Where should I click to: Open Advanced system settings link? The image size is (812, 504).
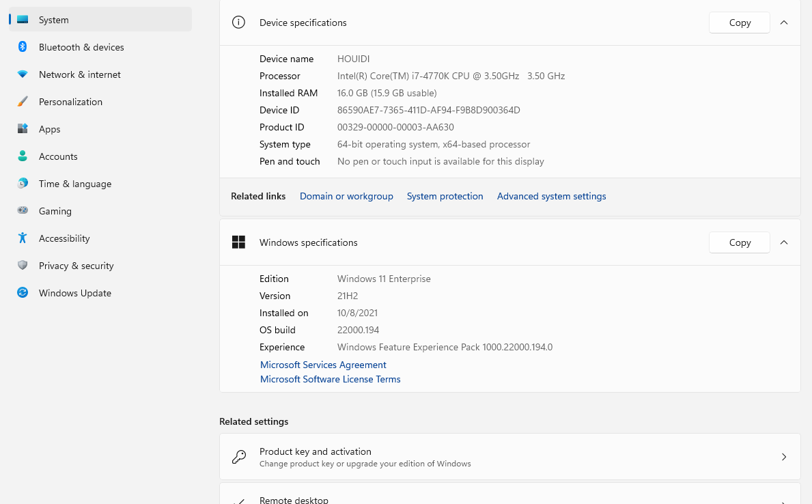(x=551, y=196)
